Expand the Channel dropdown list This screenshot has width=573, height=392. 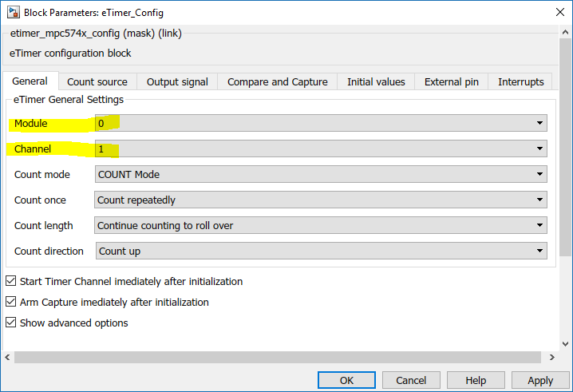(x=320, y=149)
